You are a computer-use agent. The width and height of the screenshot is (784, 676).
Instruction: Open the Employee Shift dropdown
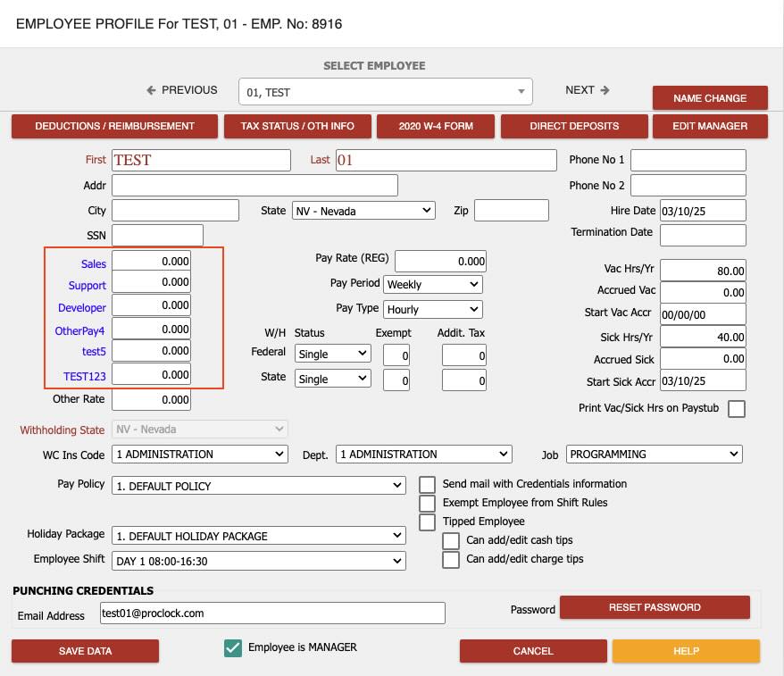point(258,561)
